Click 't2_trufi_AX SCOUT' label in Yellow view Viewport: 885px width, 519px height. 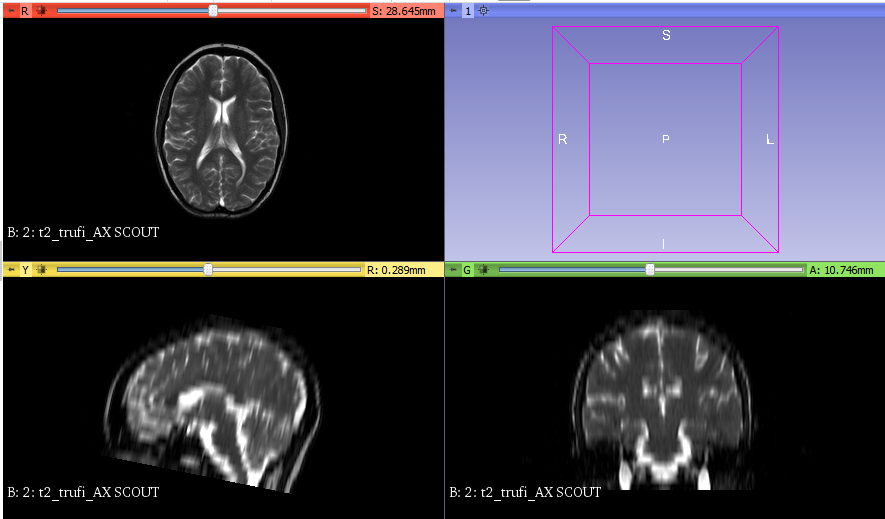(99, 492)
